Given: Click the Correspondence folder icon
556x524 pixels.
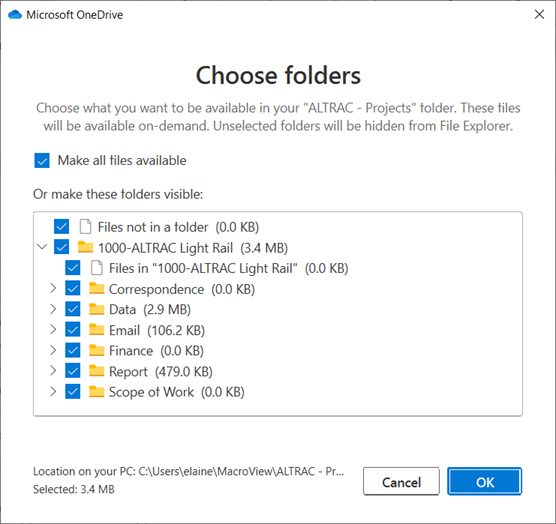Looking at the screenshot, I should pyautogui.click(x=96, y=289).
